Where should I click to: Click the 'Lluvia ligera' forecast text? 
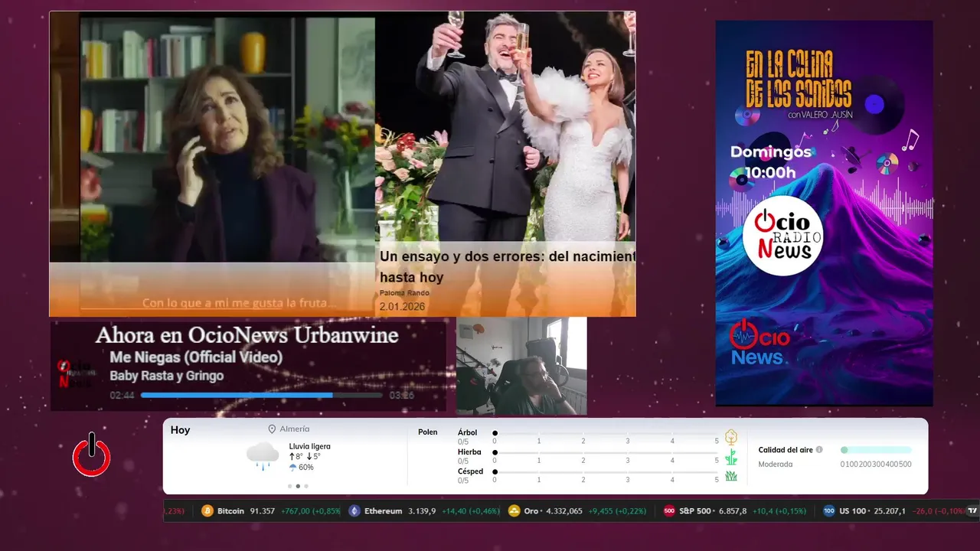click(310, 446)
